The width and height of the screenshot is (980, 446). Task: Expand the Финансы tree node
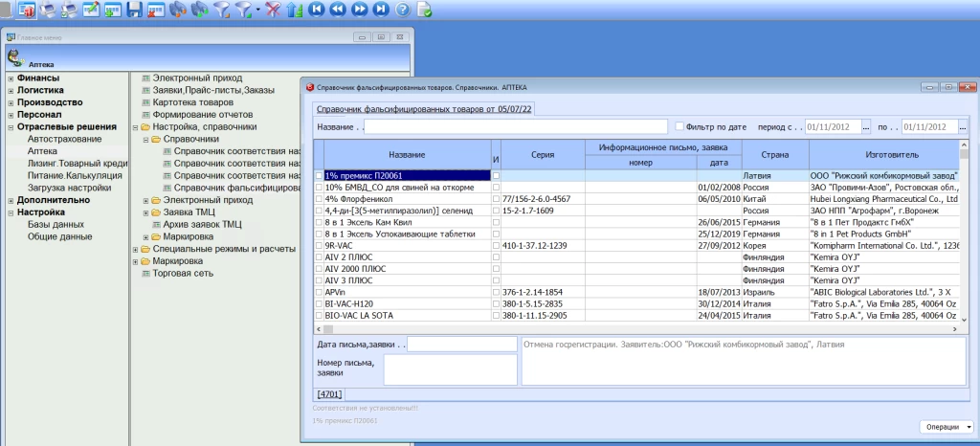pyautogui.click(x=11, y=78)
